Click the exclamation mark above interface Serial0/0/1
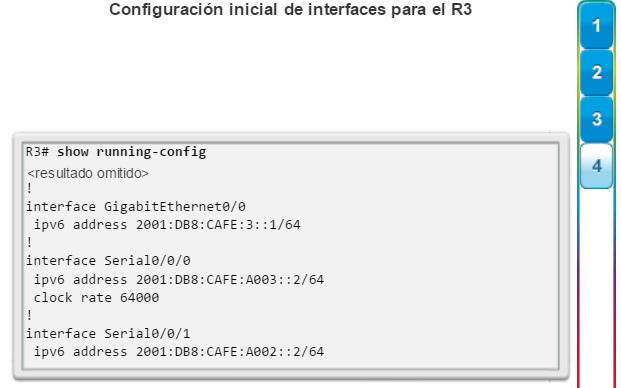Screen dimensions: 621x388 click(x=29, y=315)
